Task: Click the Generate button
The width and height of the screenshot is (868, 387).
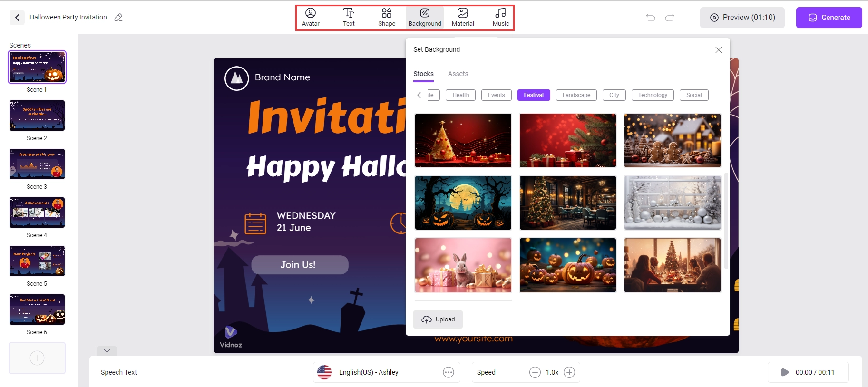Action: click(x=829, y=18)
